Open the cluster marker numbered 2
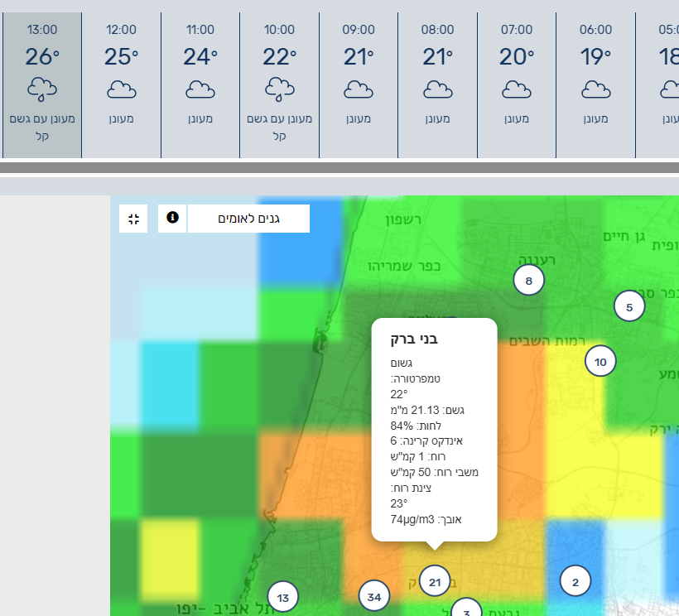The height and width of the screenshot is (616, 679). coord(575,582)
